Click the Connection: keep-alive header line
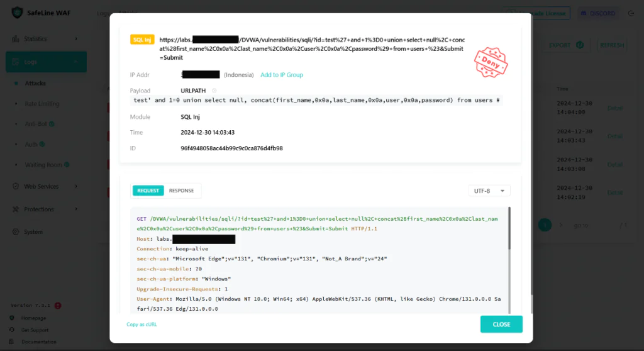This screenshot has width=644, height=351. 172,248
